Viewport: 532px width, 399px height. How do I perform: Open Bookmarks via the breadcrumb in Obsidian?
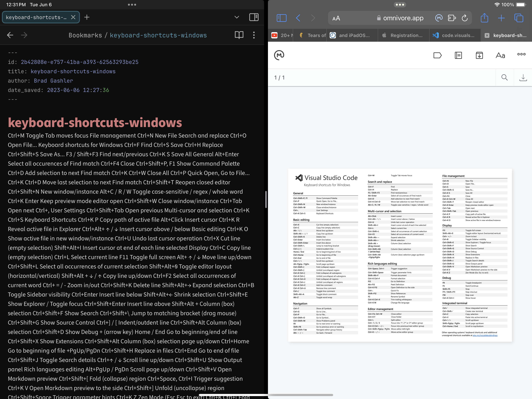pos(85,35)
